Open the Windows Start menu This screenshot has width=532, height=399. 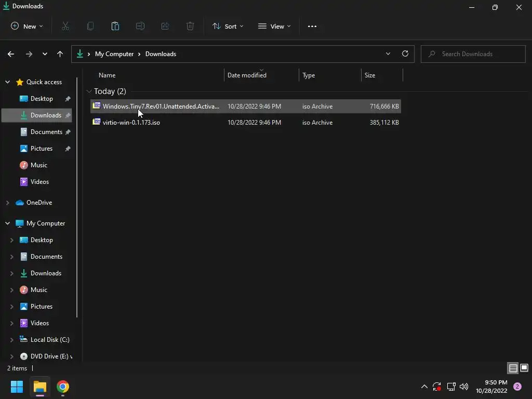[17, 387]
